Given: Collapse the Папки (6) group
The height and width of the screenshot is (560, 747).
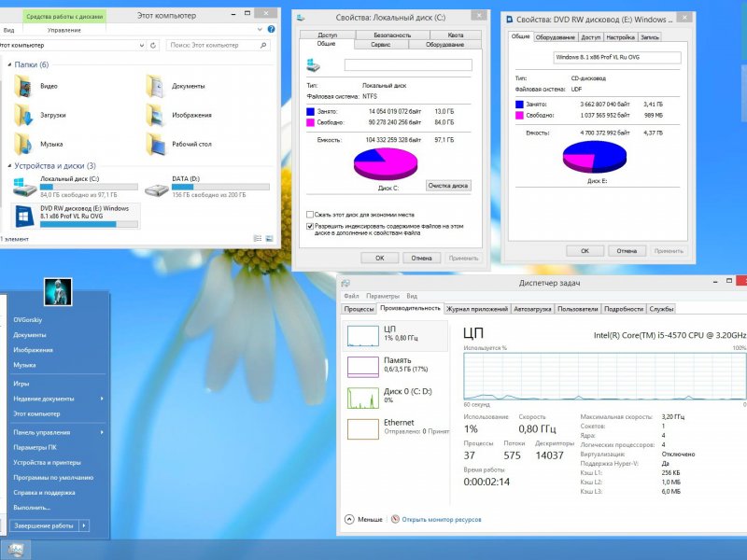Looking at the screenshot, I should click(x=9, y=64).
